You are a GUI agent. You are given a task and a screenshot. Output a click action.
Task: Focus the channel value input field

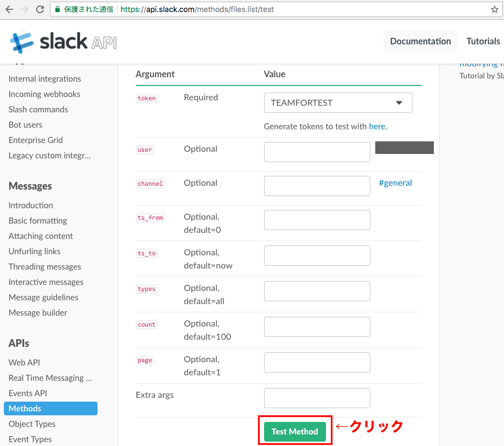click(x=317, y=186)
